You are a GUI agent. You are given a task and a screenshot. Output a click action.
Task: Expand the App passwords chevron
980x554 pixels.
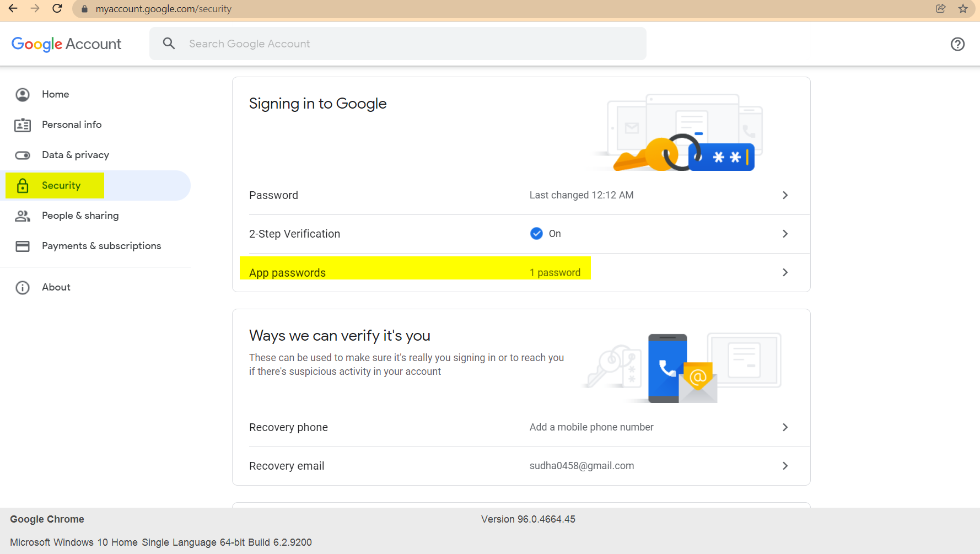tap(785, 272)
